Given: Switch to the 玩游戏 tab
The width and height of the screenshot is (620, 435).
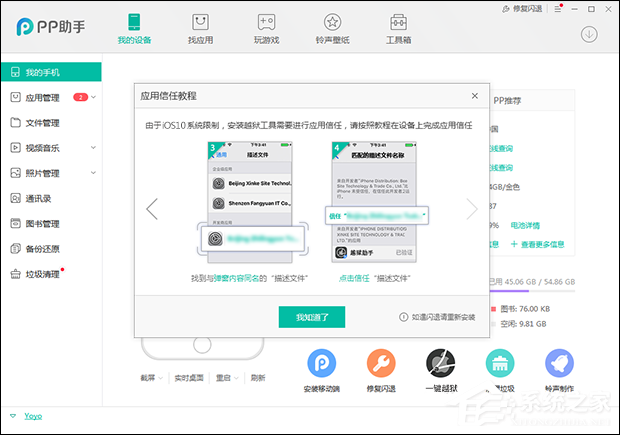Looking at the screenshot, I should click(267, 28).
